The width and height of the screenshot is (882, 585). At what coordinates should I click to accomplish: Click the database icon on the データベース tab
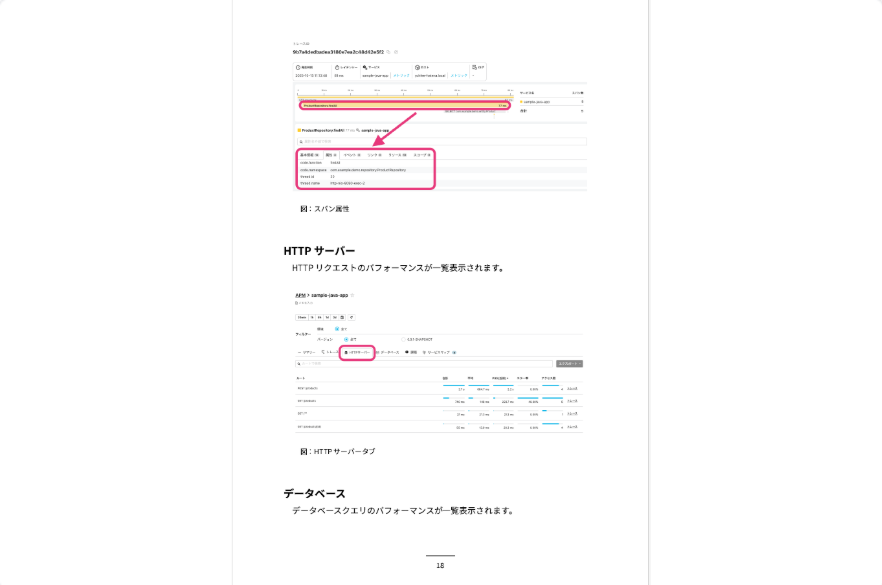(x=377, y=353)
